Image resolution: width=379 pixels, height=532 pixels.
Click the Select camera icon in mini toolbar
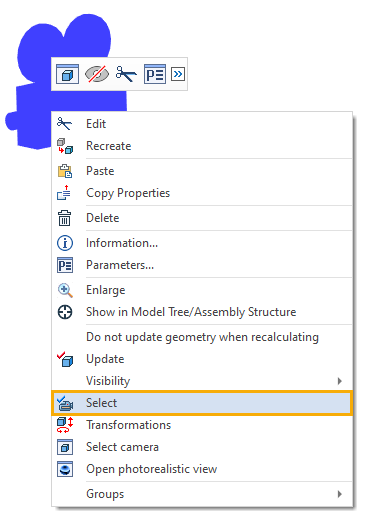[67, 74]
